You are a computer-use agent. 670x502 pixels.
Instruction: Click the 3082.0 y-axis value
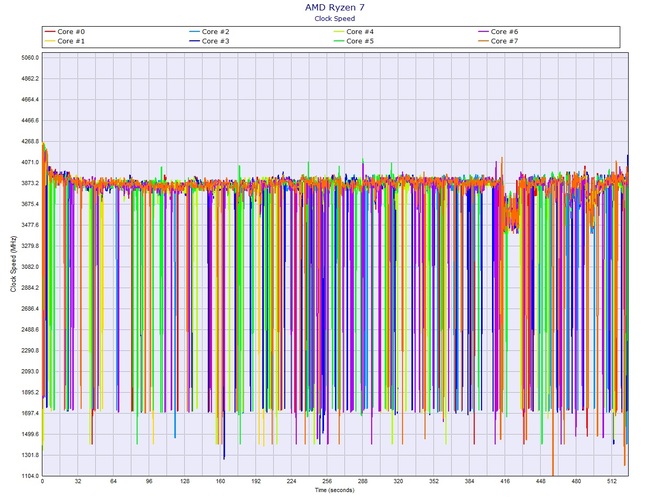(x=30, y=267)
